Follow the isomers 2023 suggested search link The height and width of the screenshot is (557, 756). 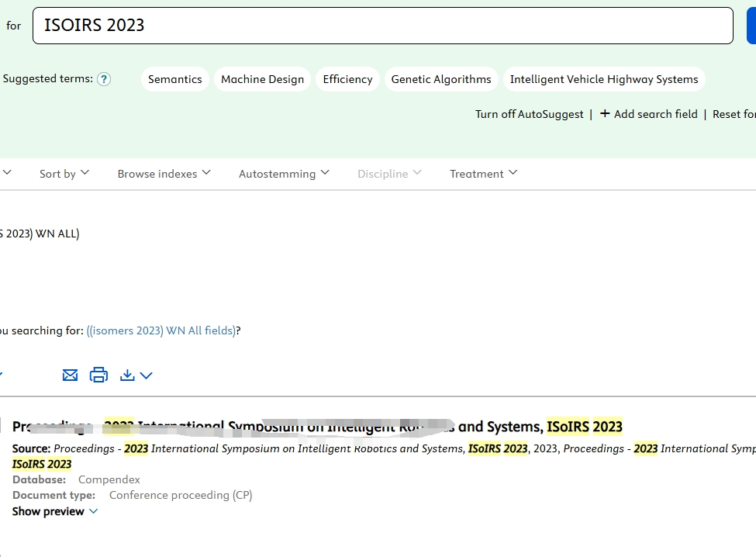click(x=161, y=330)
